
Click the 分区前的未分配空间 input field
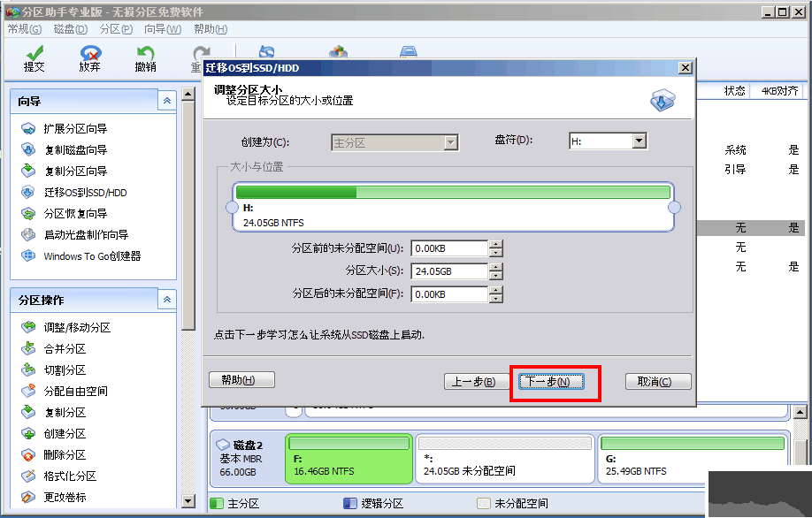click(449, 248)
